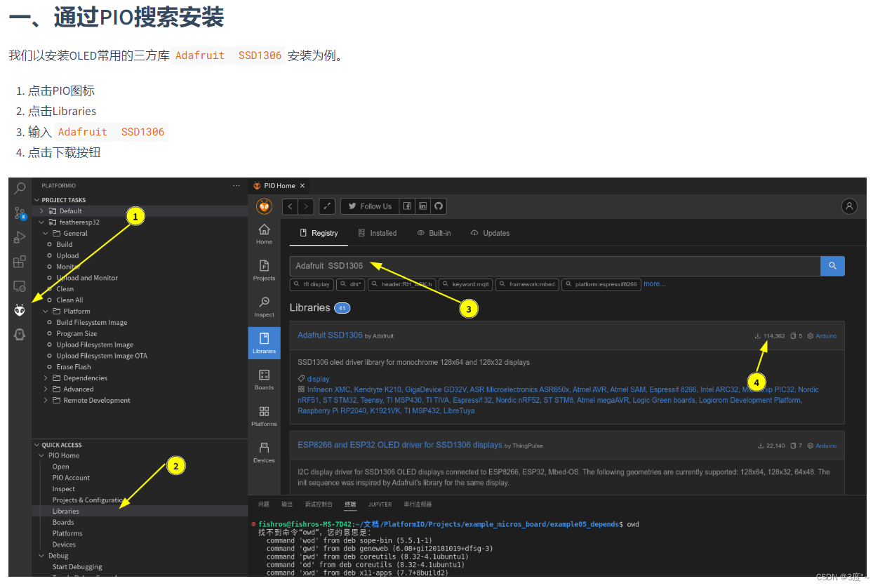
Task: Open the user account profile icon
Action: [x=850, y=206]
